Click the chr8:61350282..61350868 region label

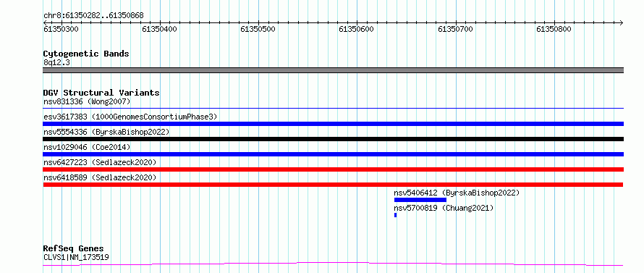[x=93, y=16]
